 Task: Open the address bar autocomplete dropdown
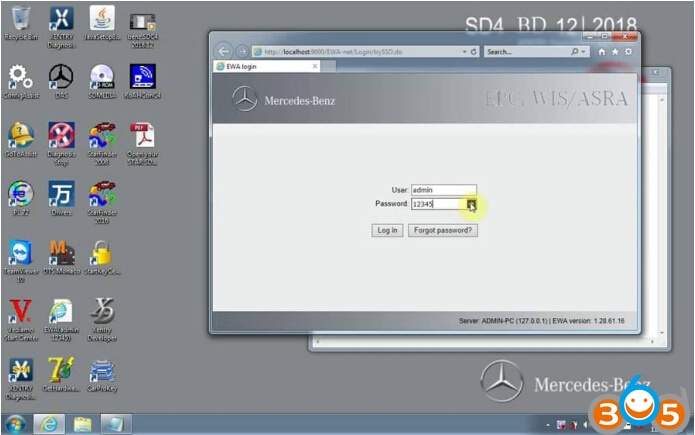(x=464, y=52)
